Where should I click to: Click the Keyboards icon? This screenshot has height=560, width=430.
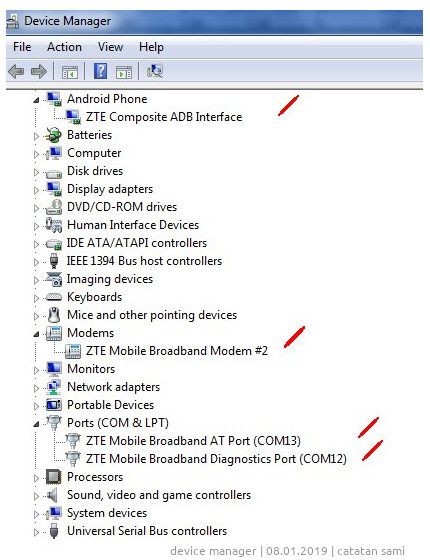(54, 297)
